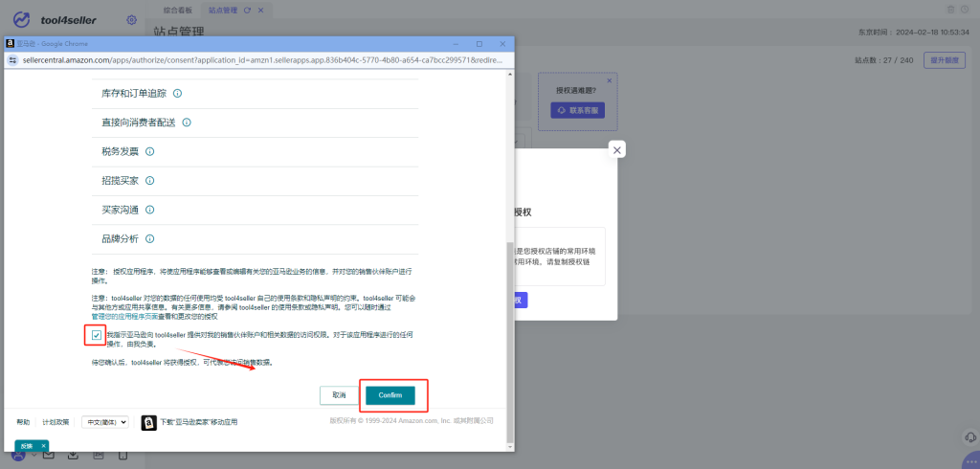Click the 招揽买家 permission text
The height and width of the screenshot is (469, 980).
(x=120, y=181)
